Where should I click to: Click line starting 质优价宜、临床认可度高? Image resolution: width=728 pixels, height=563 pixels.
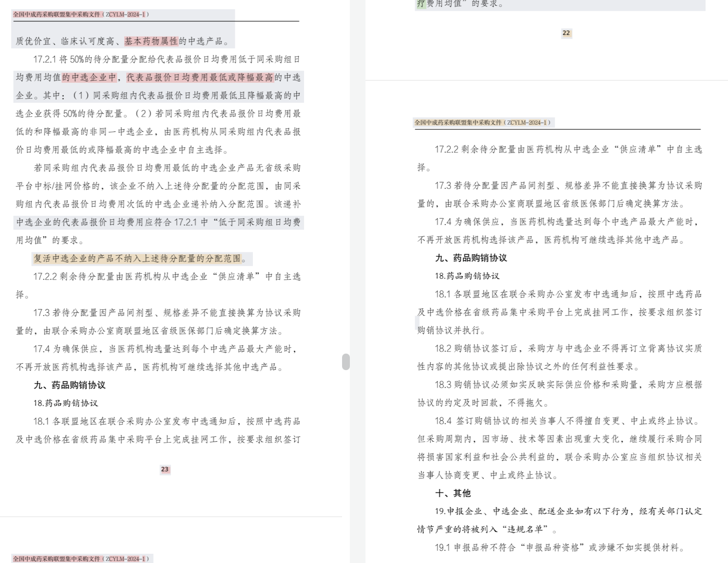(x=123, y=41)
